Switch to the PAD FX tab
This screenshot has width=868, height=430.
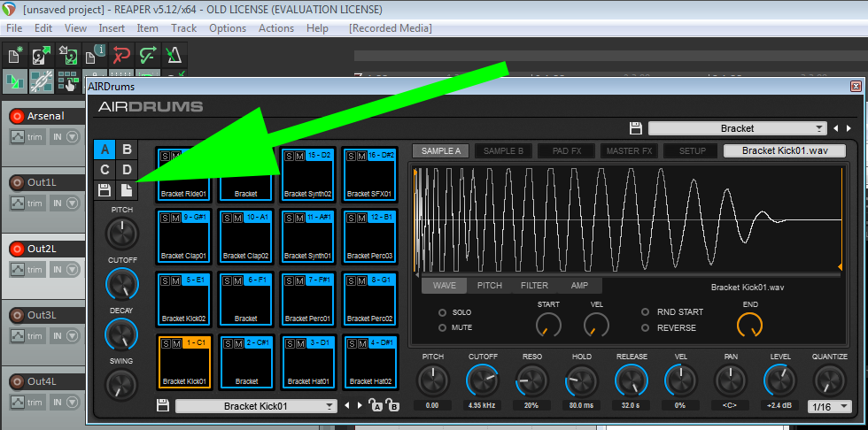(x=567, y=151)
